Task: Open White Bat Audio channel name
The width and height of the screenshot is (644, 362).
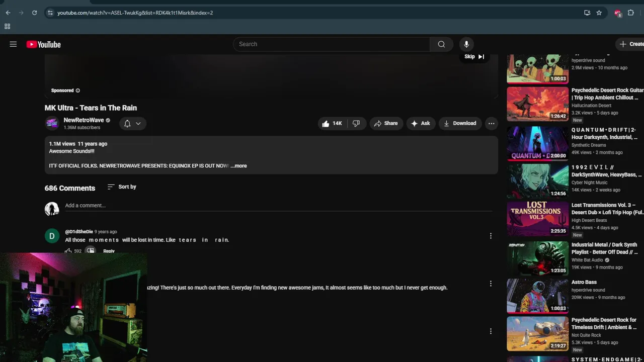Action: click(587, 260)
